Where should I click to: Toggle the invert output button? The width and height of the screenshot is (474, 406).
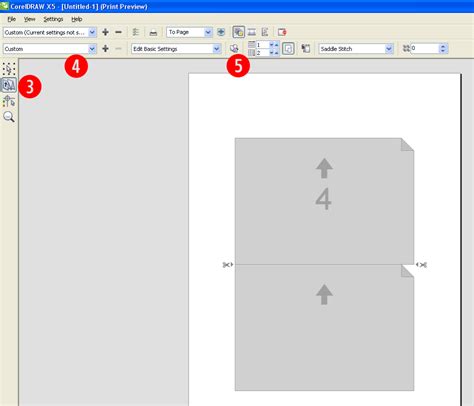(x=252, y=32)
